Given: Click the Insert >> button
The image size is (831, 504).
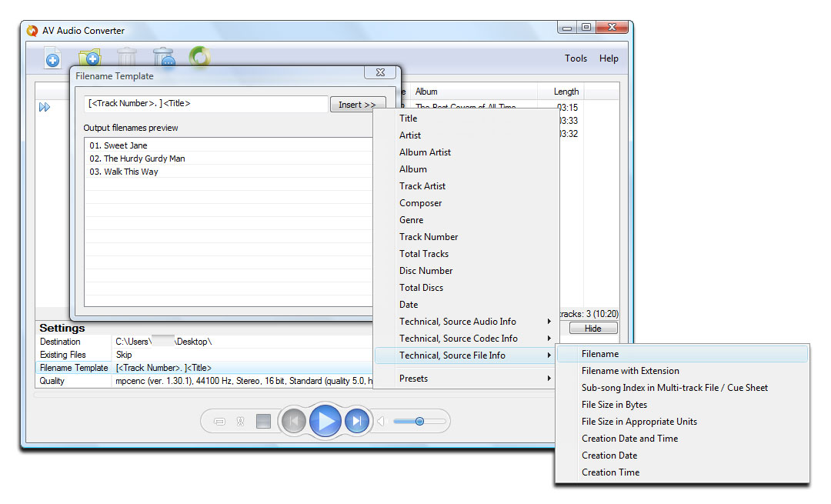Looking at the screenshot, I should click(358, 105).
